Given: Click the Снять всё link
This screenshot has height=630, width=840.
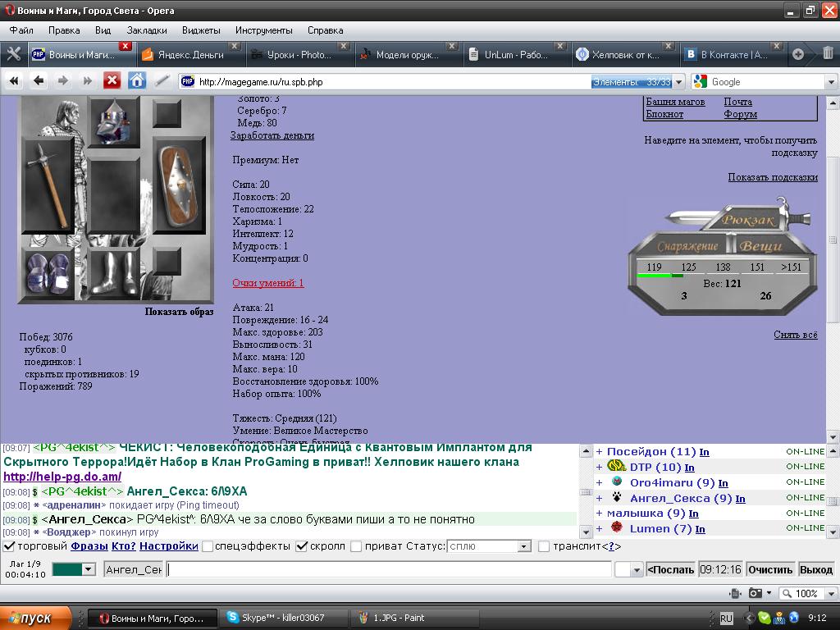Looking at the screenshot, I should pos(796,335).
